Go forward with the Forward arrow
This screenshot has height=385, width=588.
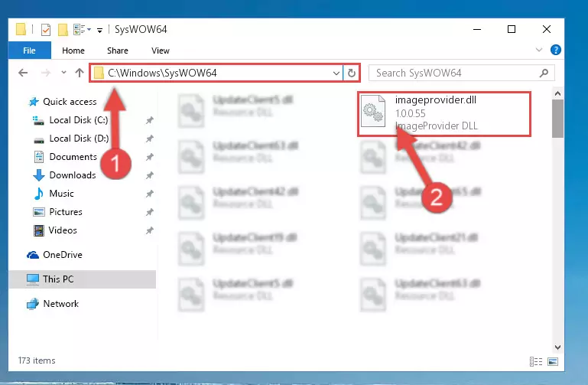point(45,73)
